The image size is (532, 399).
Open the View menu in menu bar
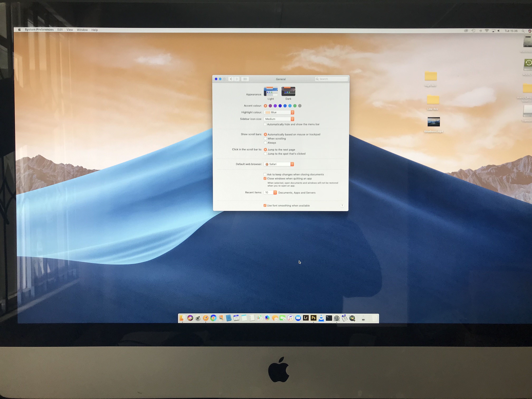tap(70, 30)
